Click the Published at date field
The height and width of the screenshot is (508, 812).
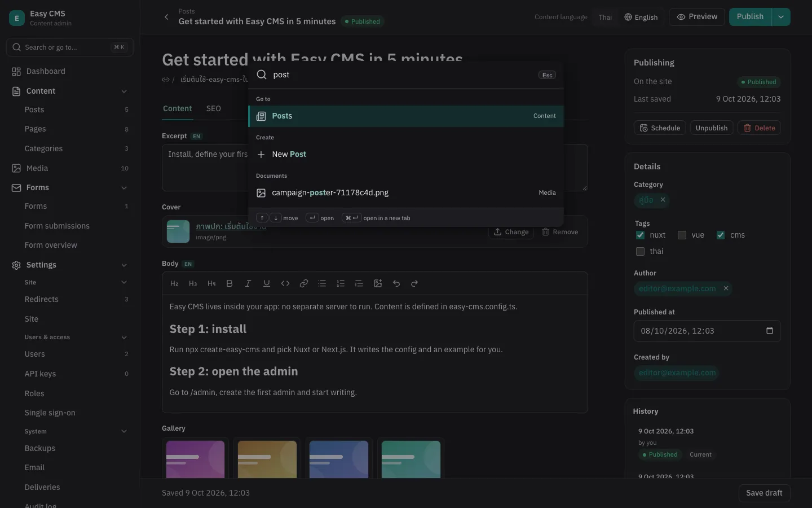coord(707,331)
